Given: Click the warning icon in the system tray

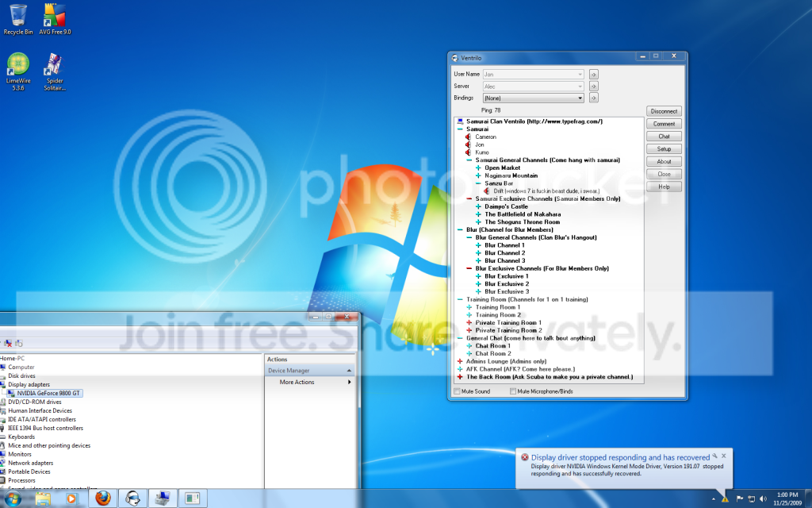Looking at the screenshot, I should point(725,499).
